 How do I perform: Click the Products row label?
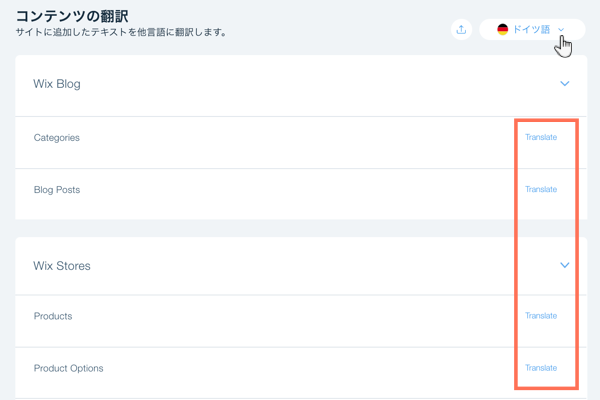tap(53, 316)
